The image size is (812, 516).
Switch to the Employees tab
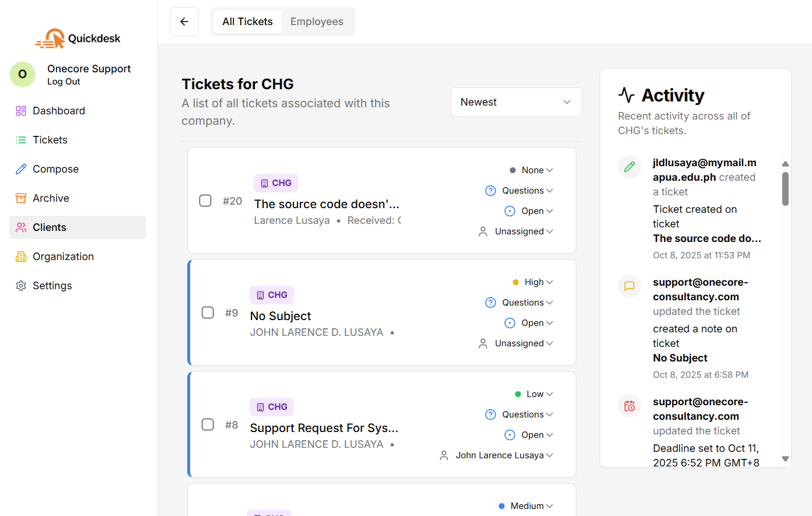click(x=317, y=22)
